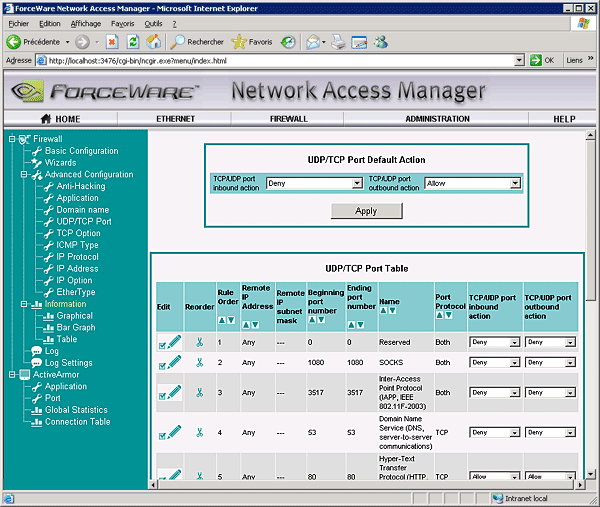This screenshot has height=507, width=600.
Task: Sort Beginning port number descending arrow
Action: point(321,320)
